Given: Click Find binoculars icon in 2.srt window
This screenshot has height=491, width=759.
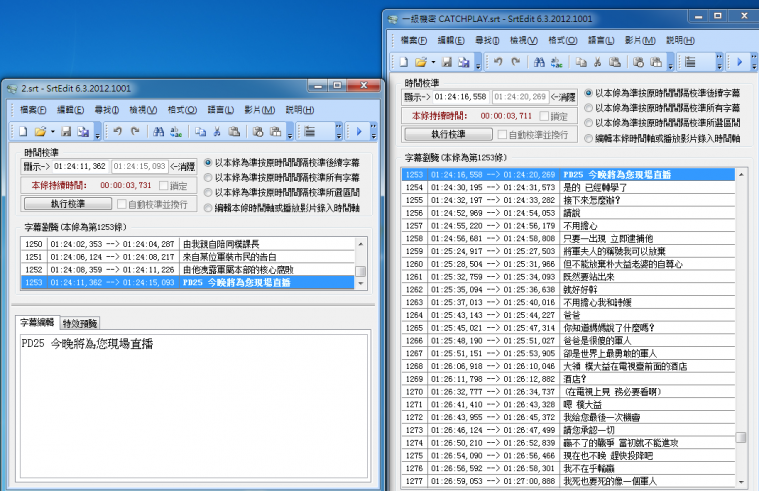Looking at the screenshot, I should click(x=158, y=131).
